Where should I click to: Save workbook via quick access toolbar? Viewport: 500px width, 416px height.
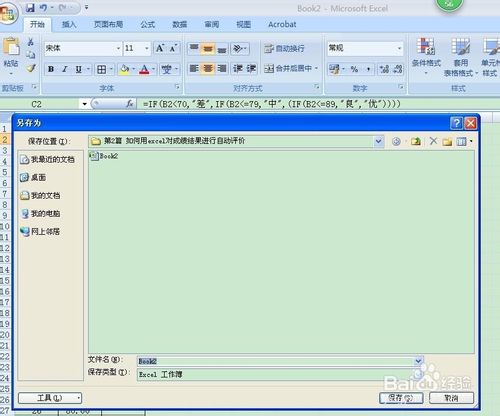point(30,8)
